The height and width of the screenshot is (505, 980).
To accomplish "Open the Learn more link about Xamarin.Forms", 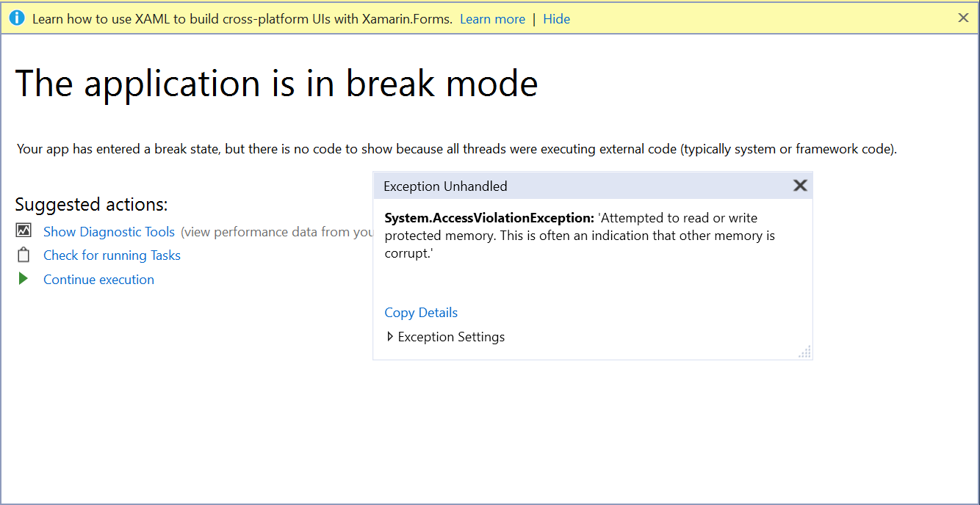I will coord(492,19).
